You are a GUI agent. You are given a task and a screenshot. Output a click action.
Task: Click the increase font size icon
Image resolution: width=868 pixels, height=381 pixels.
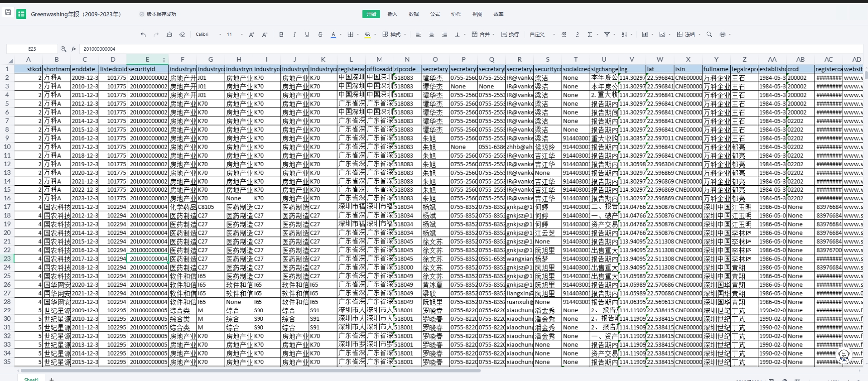(251, 34)
